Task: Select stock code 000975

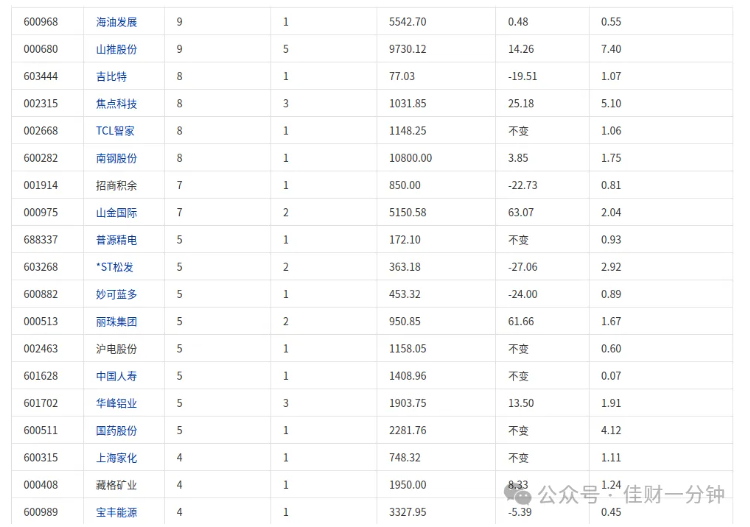Action: click(41, 213)
